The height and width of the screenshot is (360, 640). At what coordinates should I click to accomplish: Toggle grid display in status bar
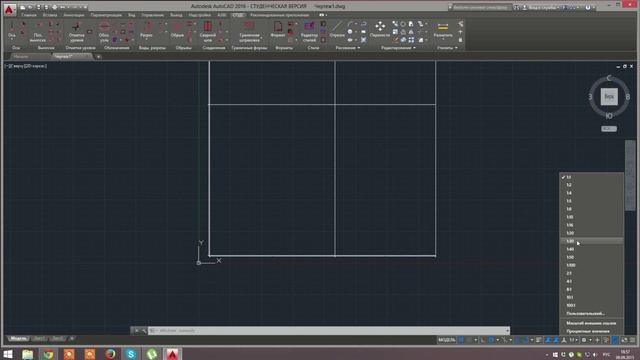[x=461, y=340]
